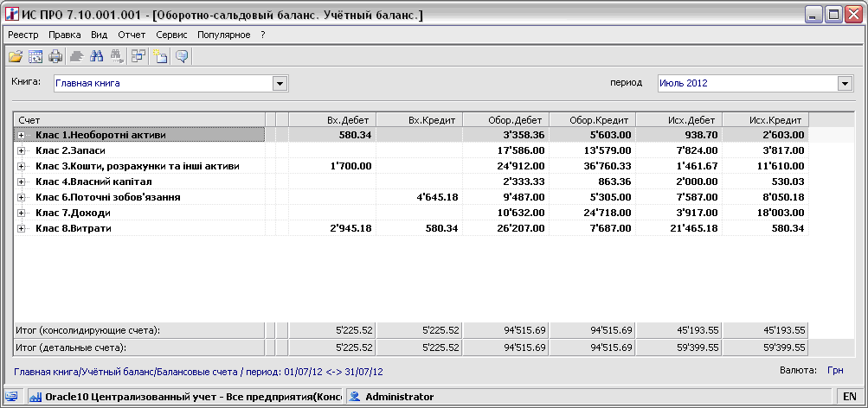
Task: Click the chart icon beside Oracle10 status
Action: (35, 397)
